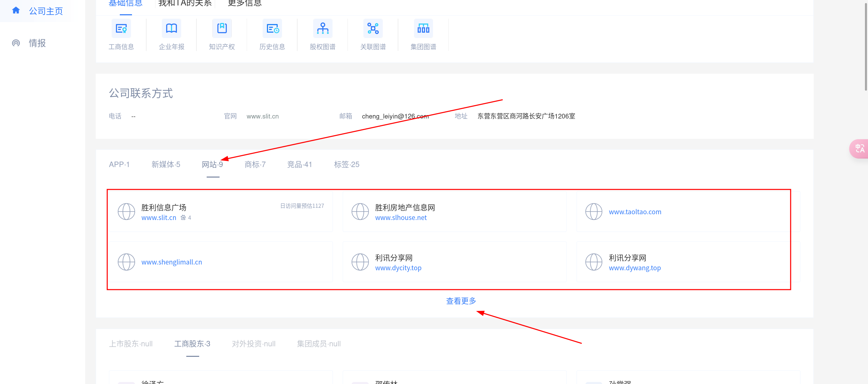Open the 工商信息 icon
The width and height of the screenshot is (868, 384).
click(x=121, y=29)
